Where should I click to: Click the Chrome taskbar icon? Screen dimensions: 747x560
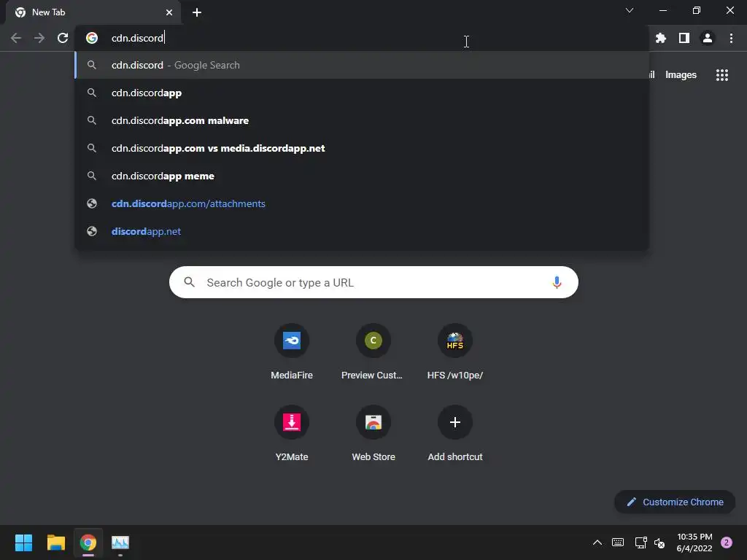pyautogui.click(x=88, y=542)
